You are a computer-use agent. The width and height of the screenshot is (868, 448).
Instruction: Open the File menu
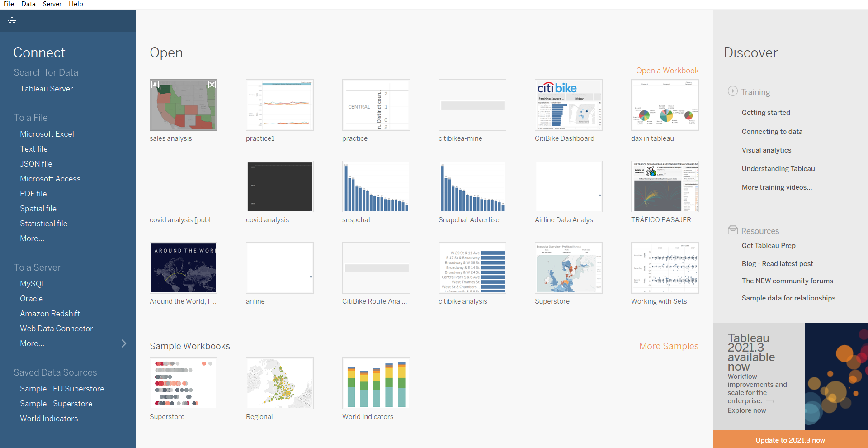pyautogui.click(x=9, y=4)
